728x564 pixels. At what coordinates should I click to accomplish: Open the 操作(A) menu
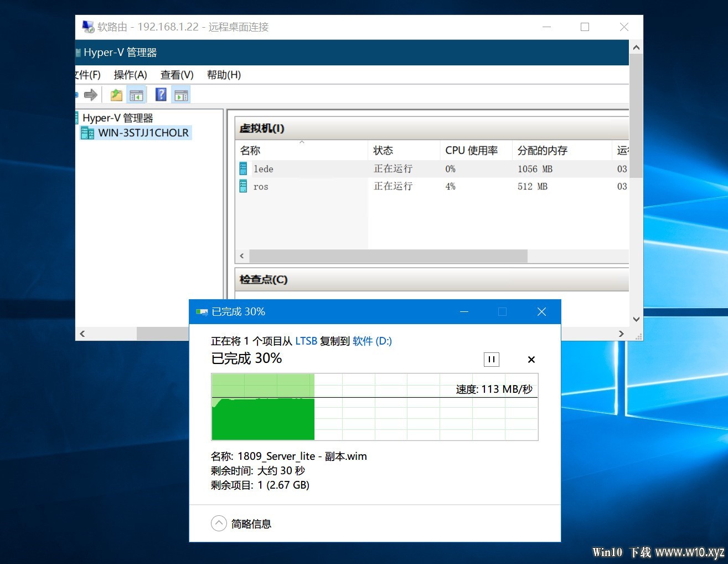click(130, 75)
